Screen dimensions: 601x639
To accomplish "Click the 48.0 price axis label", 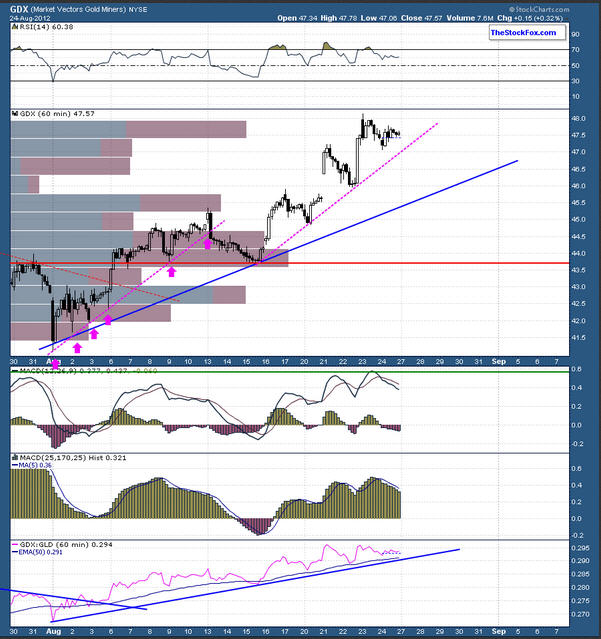I will pyautogui.click(x=577, y=118).
